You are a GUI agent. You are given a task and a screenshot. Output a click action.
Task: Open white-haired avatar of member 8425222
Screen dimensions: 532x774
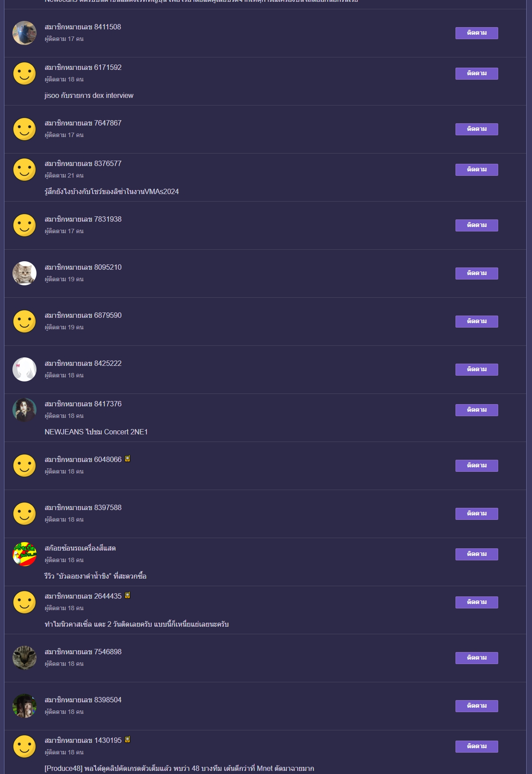[24, 369]
